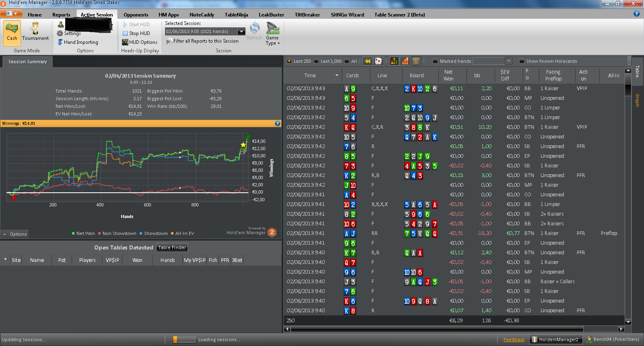Click the vertical scrollbar down arrow
The width and height of the screenshot is (644, 346).
pyautogui.click(x=628, y=322)
